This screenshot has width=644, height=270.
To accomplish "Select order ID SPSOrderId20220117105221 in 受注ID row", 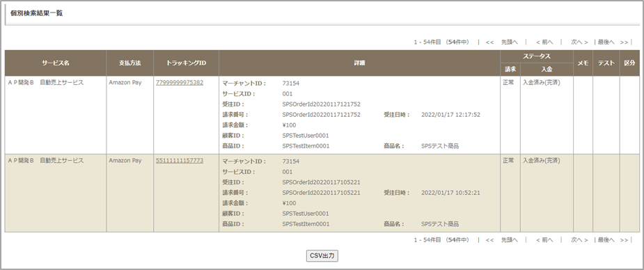I will (321, 182).
